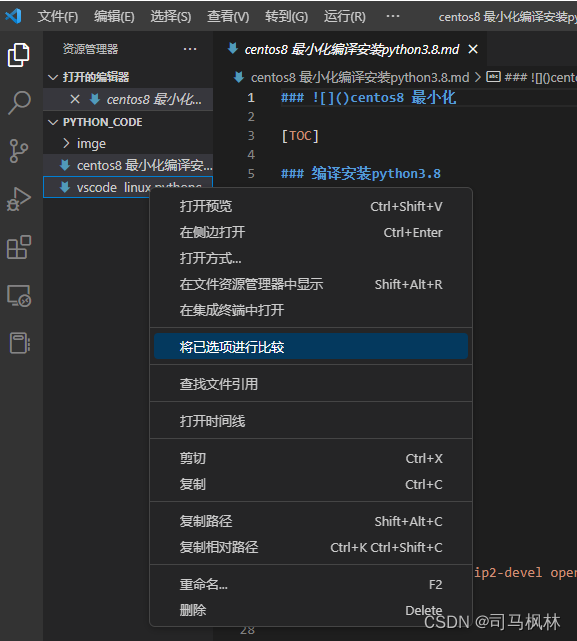The image size is (577, 641).
Task: Open the notebook icon in activity bar
Action: pyautogui.click(x=20, y=343)
